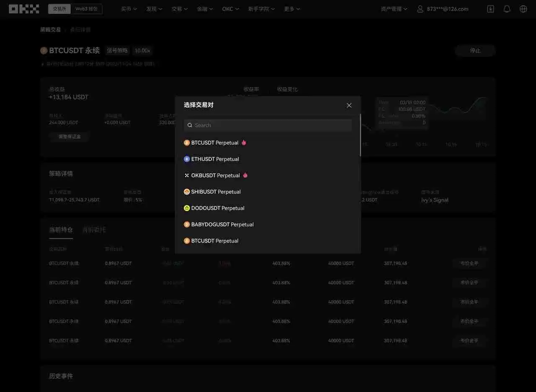536x392 pixels.
Task: Click the DODO coin icon in the pair list
Action: pos(186,208)
